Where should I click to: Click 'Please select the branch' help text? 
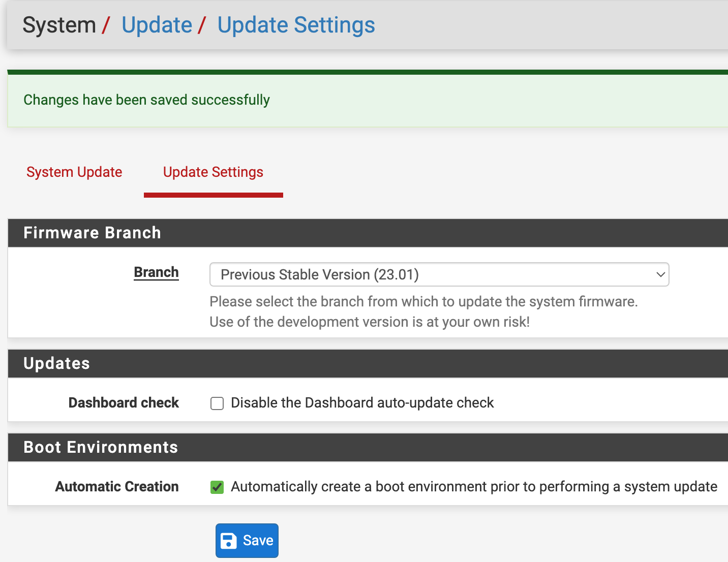coord(423,302)
